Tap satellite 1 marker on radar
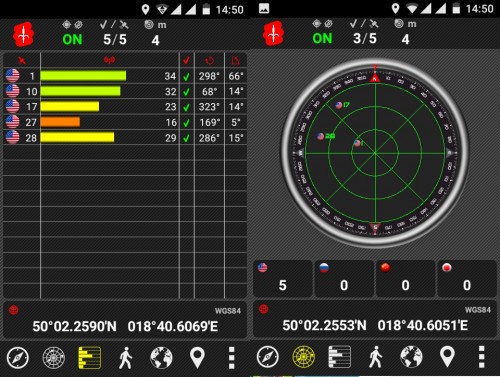 click(x=358, y=144)
